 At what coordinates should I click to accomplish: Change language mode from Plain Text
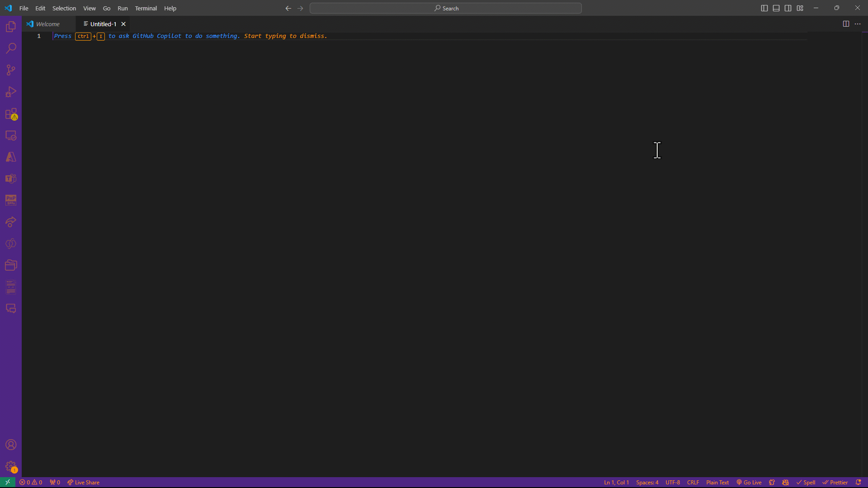pyautogui.click(x=717, y=482)
